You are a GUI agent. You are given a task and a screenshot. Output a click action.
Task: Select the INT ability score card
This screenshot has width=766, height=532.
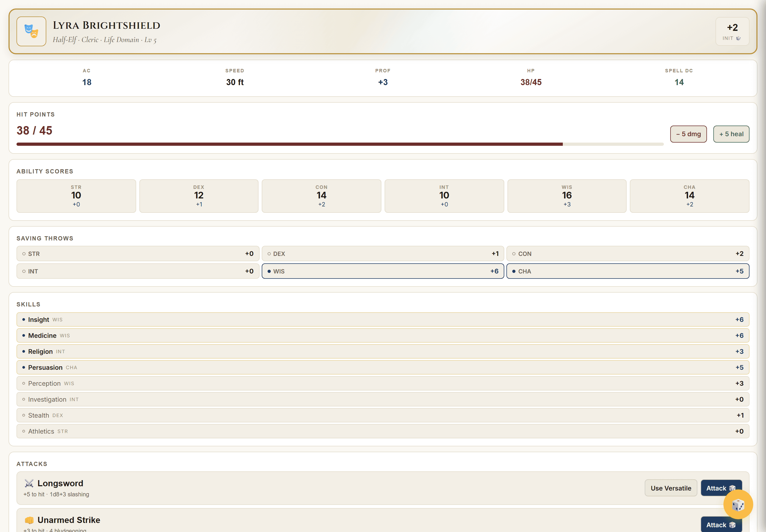pos(444,196)
